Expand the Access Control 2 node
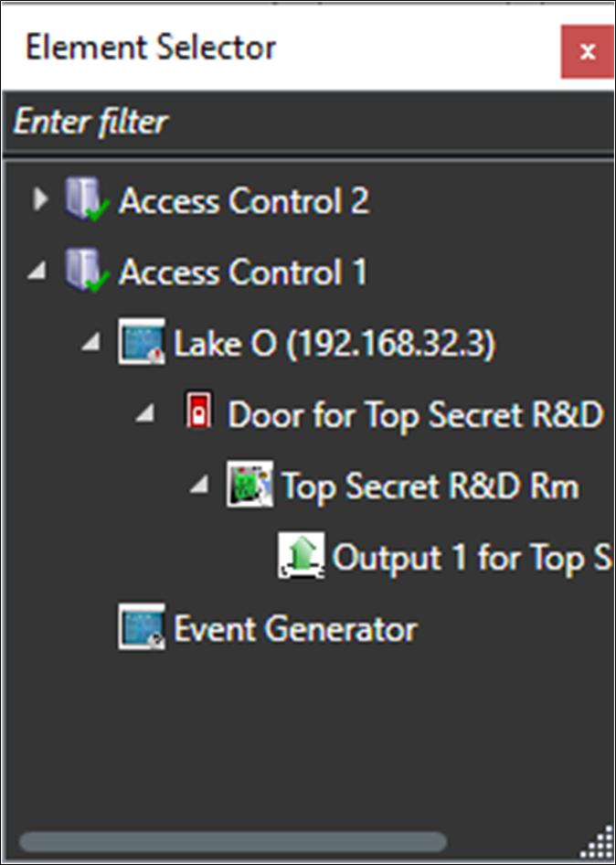 point(38,199)
